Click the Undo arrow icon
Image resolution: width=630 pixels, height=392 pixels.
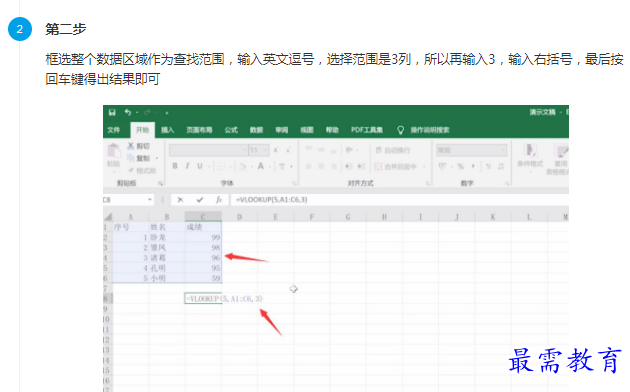pyautogui.click(x=128, y=112)
